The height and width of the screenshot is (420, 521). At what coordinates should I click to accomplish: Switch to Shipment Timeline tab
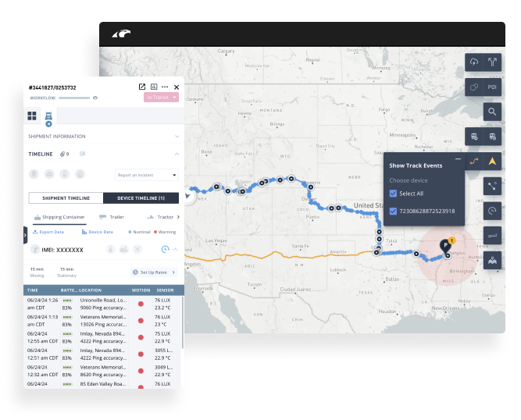coord(66,198)
